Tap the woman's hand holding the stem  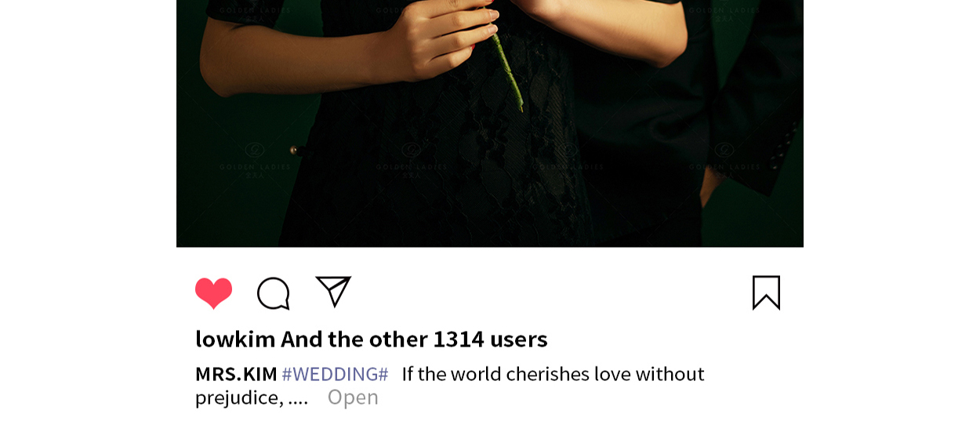(437, 41)
